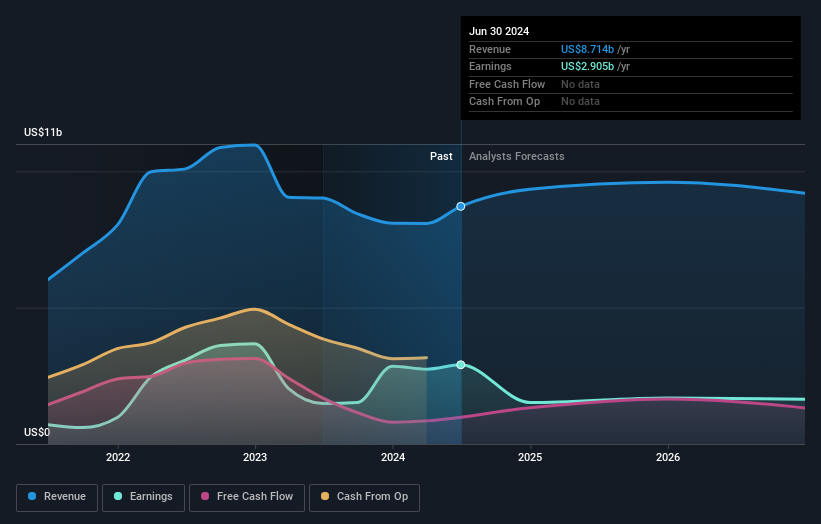Image resolution: width=821 pixels, height=524 pixels.
Task: Toggle the Free Cash Flow legend series
Action: (x=247, y=497)
